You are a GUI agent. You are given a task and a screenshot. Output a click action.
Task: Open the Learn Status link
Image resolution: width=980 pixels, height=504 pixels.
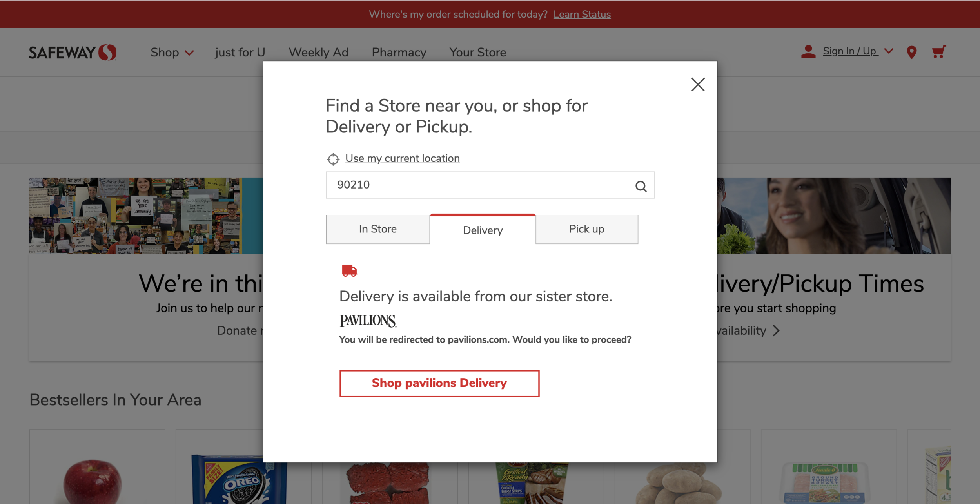[x=582, y=15]
